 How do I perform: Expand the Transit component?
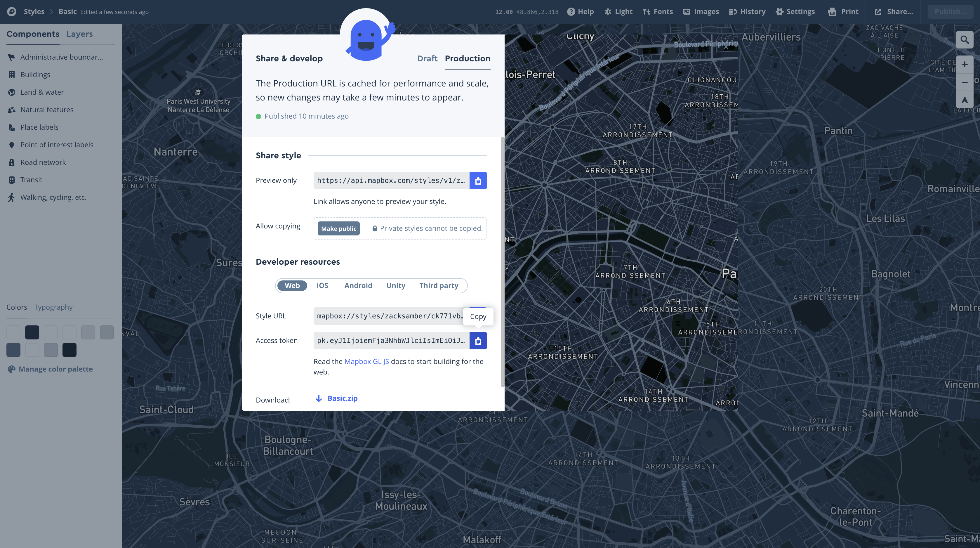tap(31, 180)
